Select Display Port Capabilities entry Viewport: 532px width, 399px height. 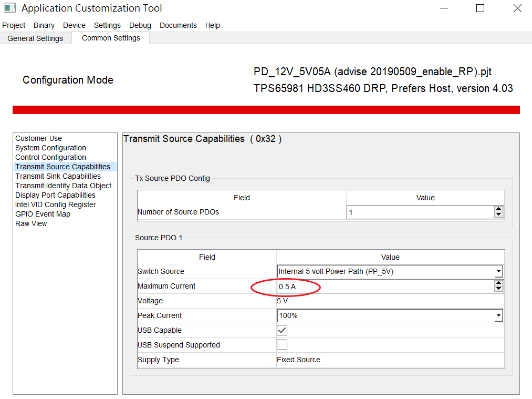55,195
